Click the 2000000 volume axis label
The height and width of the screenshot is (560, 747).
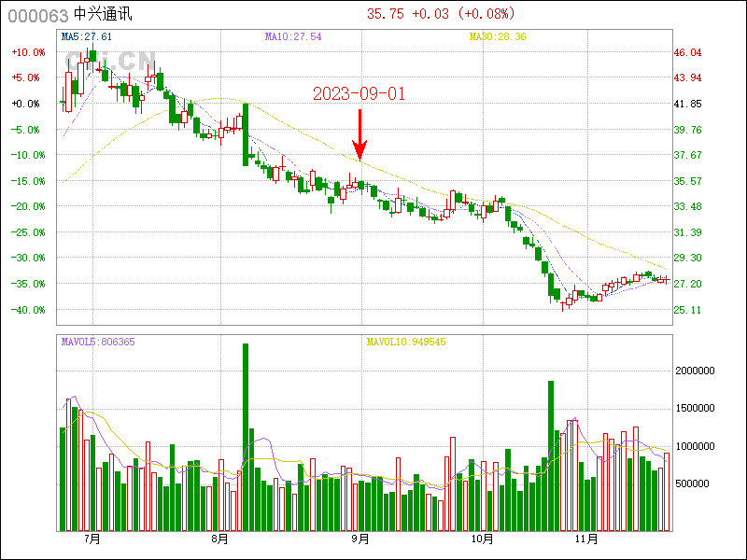pos(701,371)
